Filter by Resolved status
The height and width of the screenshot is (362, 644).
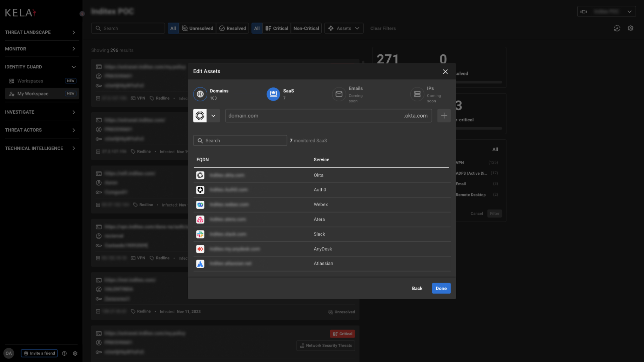point(233,28)
